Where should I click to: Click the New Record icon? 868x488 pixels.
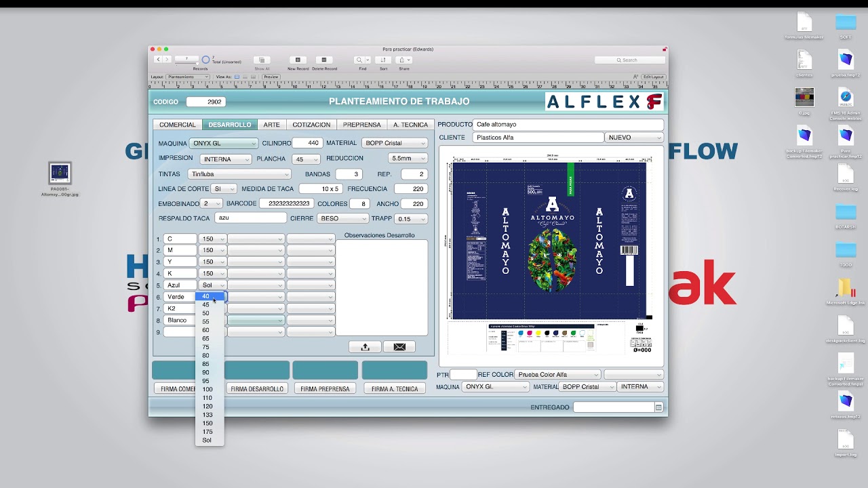point(298,60)
